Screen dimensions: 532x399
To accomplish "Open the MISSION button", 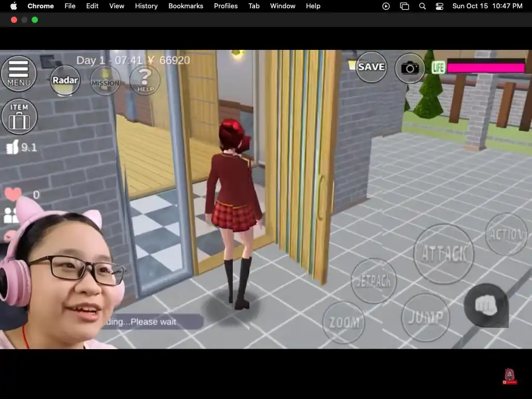I will pos(105,81).
